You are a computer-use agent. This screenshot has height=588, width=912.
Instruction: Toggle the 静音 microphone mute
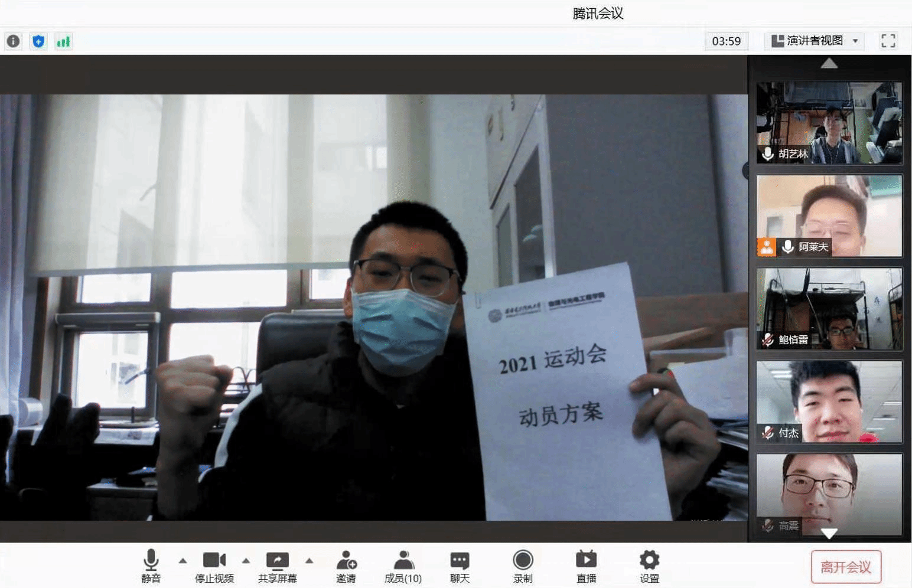(151, 567)
